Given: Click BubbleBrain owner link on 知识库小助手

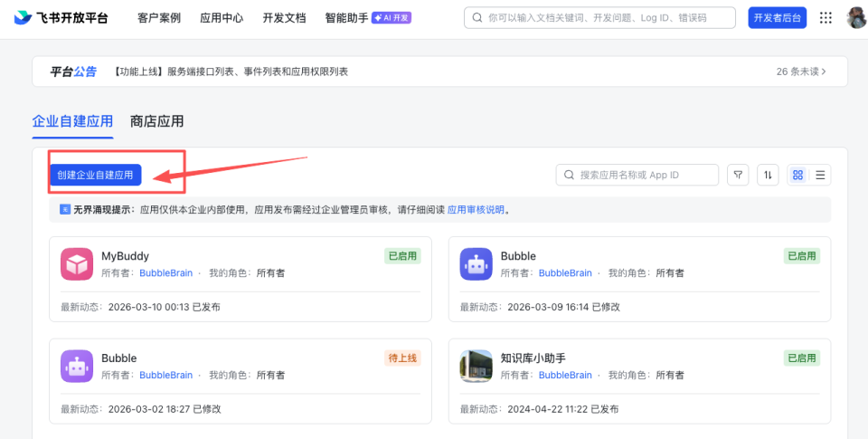Looking at the screenshot, I should 565,375.
